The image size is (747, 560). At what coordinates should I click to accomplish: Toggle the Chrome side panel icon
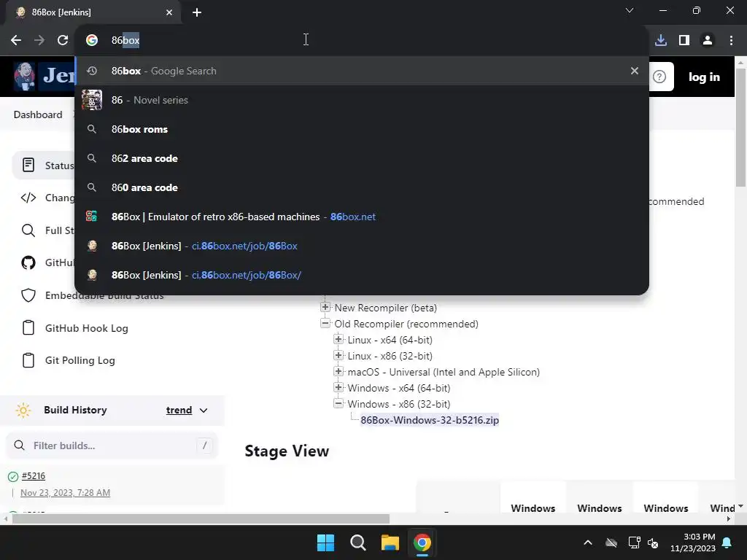click(684, 41)
